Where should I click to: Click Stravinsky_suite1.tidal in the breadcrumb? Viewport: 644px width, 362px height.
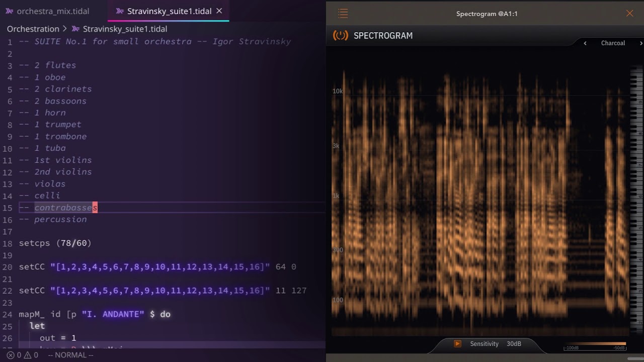coord(125,29)
